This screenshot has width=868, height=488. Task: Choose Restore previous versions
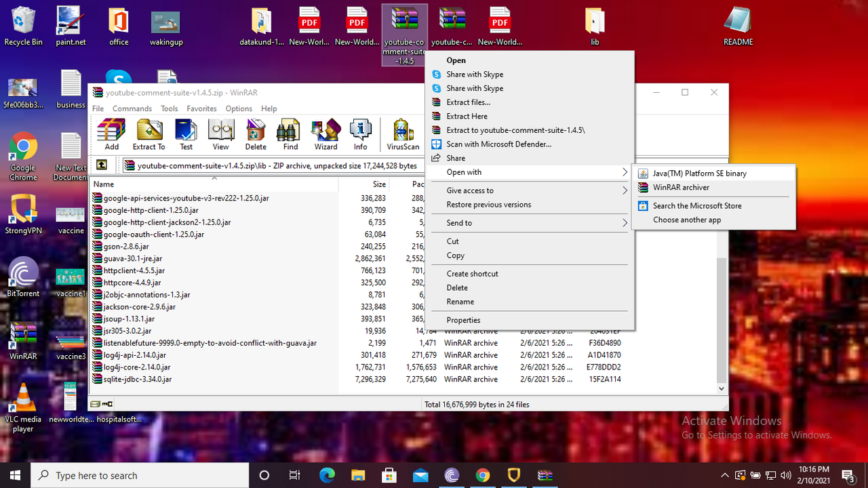(530, 205)
